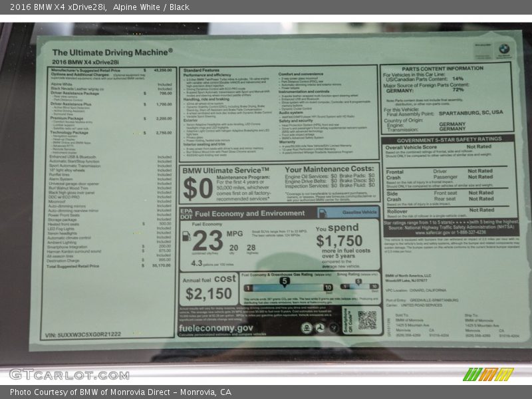Click the Smog Rating scale bar

coord(358,287)
